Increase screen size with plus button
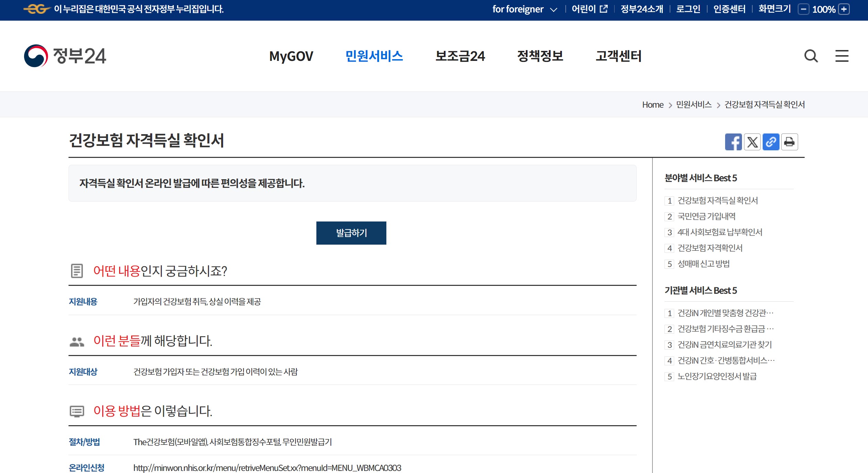 tap(844, 9)
